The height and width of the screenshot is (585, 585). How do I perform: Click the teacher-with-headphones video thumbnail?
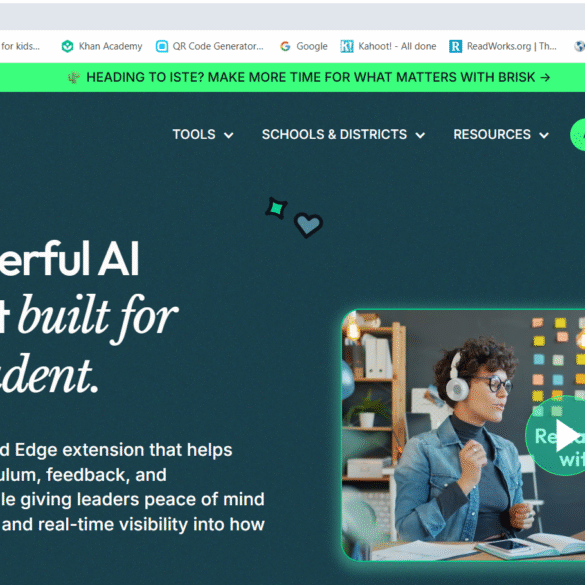pyautogui.click(x=463, y=435)
